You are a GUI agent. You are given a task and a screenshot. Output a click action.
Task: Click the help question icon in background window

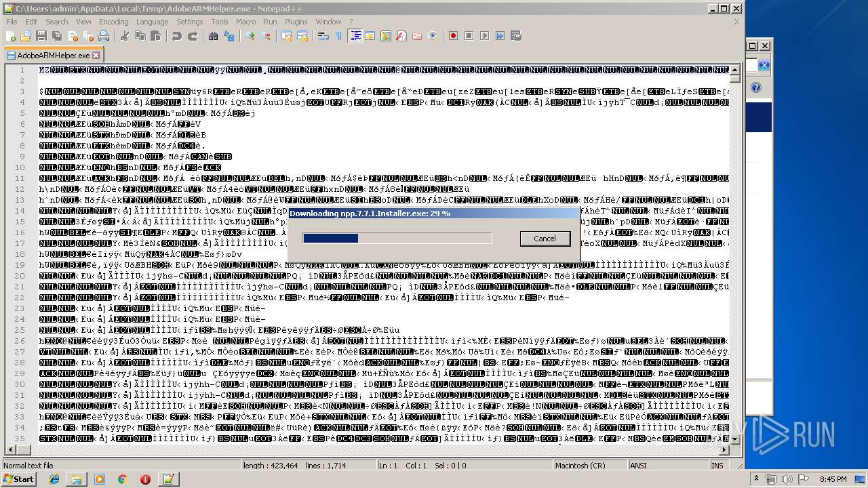(x=756, y=88)
